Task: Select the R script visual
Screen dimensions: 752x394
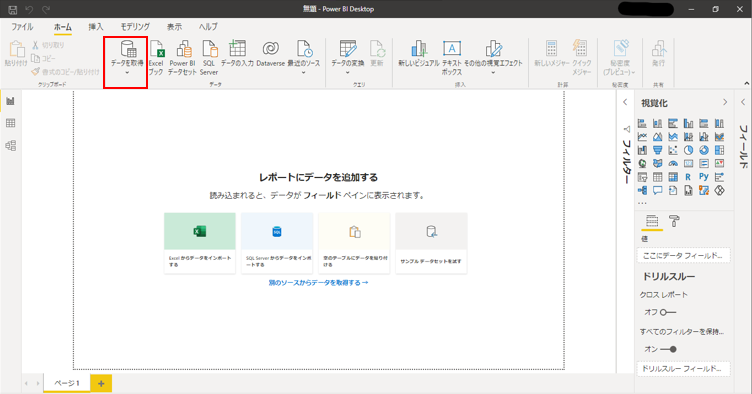Action: pyautogui.click(x=688, y=177)
